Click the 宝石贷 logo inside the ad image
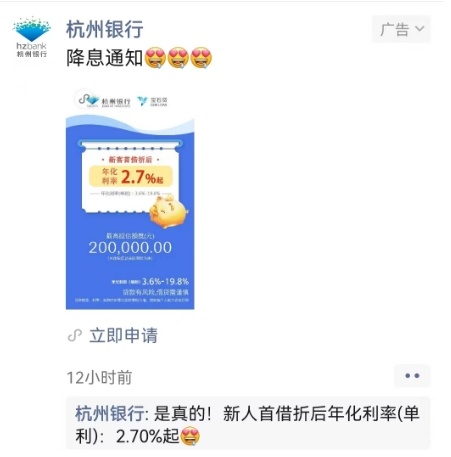The height and width of the screenshot is (457, 451). (x=152, y=101)
